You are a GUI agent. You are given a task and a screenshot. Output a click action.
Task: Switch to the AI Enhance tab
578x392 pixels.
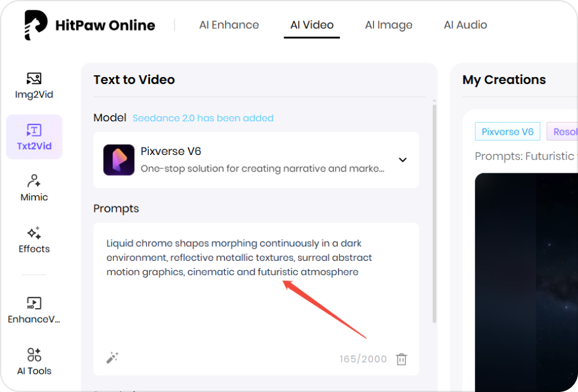[x=229, y=24]
